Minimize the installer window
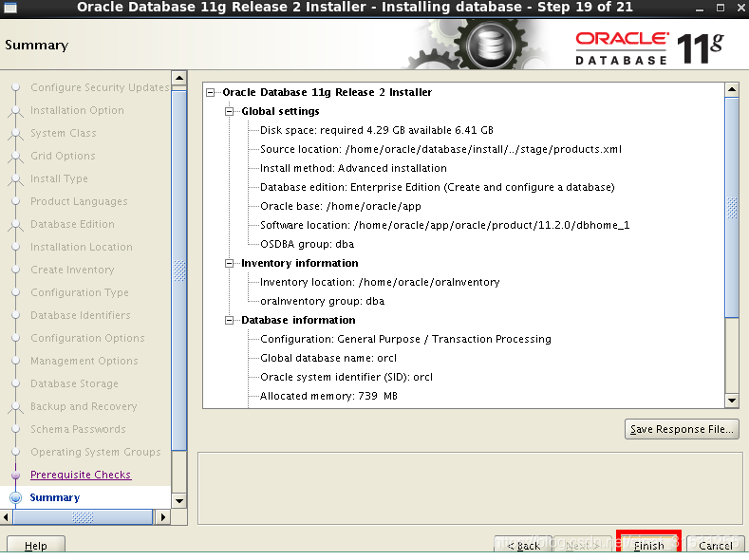Screen dimensions: 749x560 (x=700, y=9)
